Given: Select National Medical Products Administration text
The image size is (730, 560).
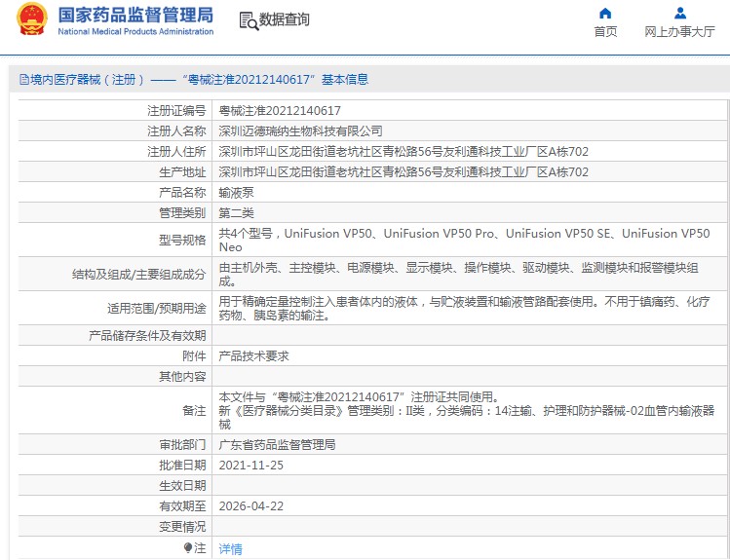Looking at the screenshot, I should click(x=135, y=31).
